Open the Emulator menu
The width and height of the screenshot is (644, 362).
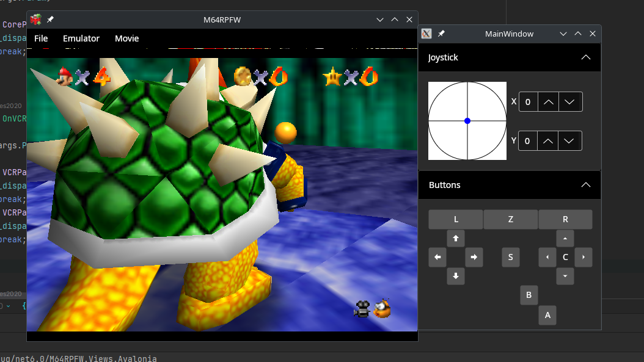click(x=81, y=38)
